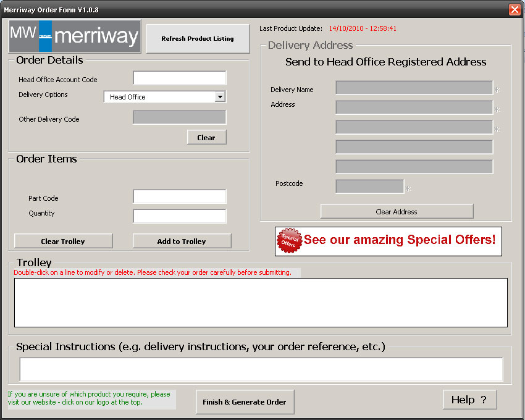Close the Merriway Order Form window

pyautogui.click(x=514, y=9)
